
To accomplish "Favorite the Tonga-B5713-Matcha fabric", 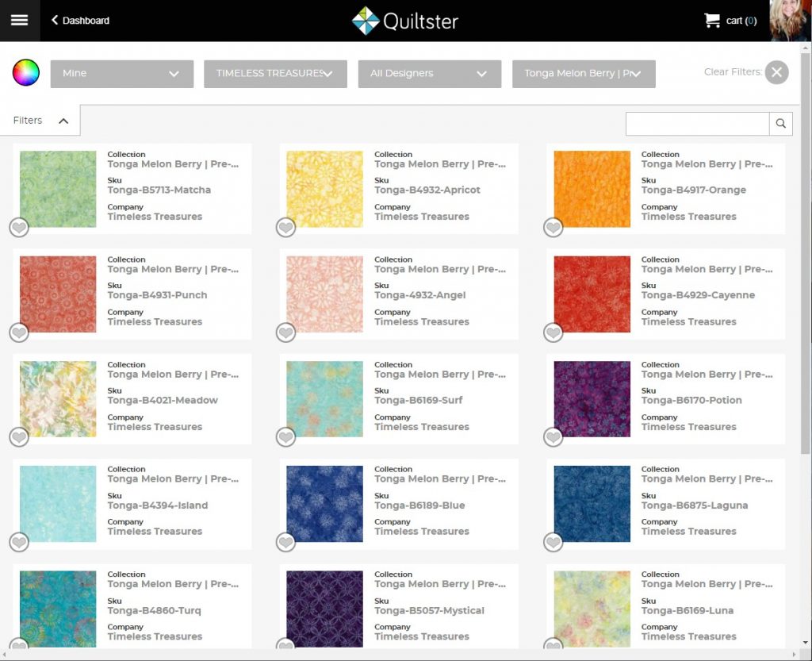I will click(19, 228).
